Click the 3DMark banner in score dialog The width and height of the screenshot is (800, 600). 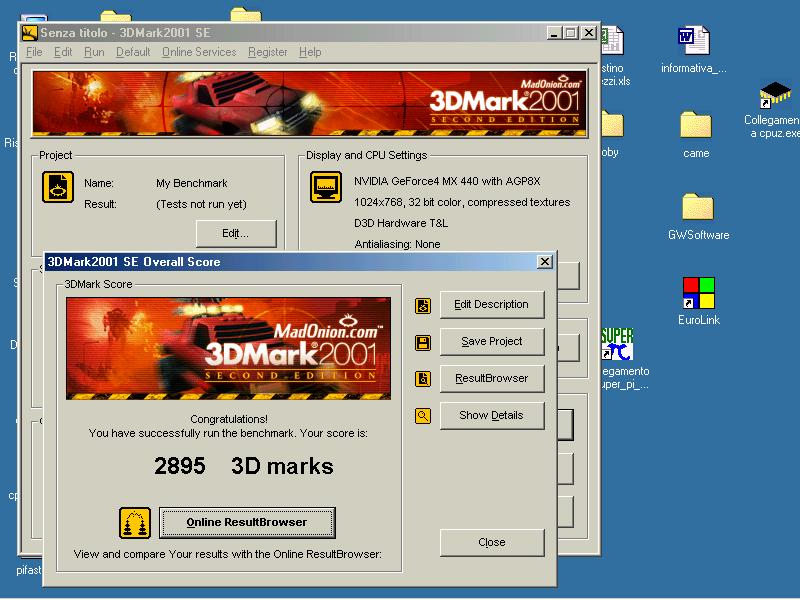[x=229, y=348]
